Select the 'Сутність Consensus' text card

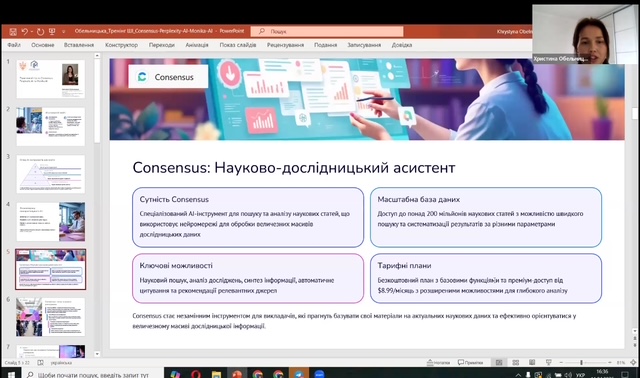(248, 217)
